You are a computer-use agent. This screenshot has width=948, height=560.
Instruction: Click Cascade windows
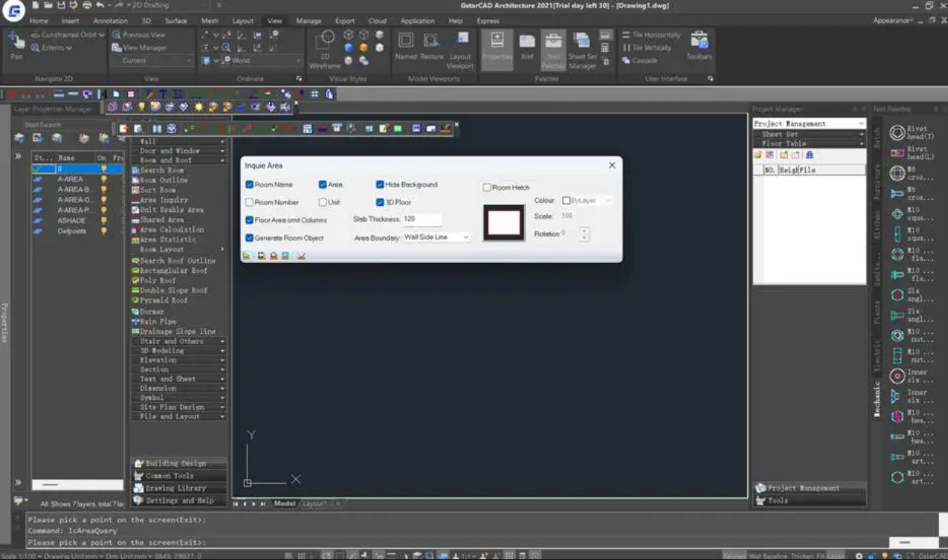click(639, 60)
